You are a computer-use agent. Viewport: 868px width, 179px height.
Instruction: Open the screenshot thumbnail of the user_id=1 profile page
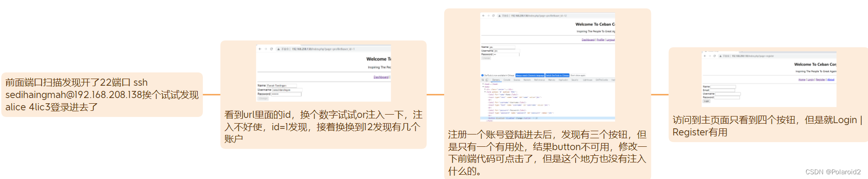[x=324, y=73]
